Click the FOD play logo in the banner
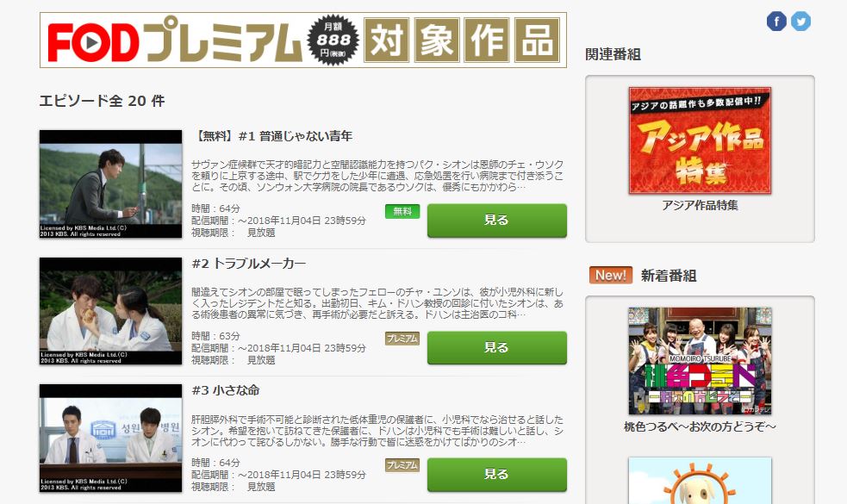 (x=93, y=42)
